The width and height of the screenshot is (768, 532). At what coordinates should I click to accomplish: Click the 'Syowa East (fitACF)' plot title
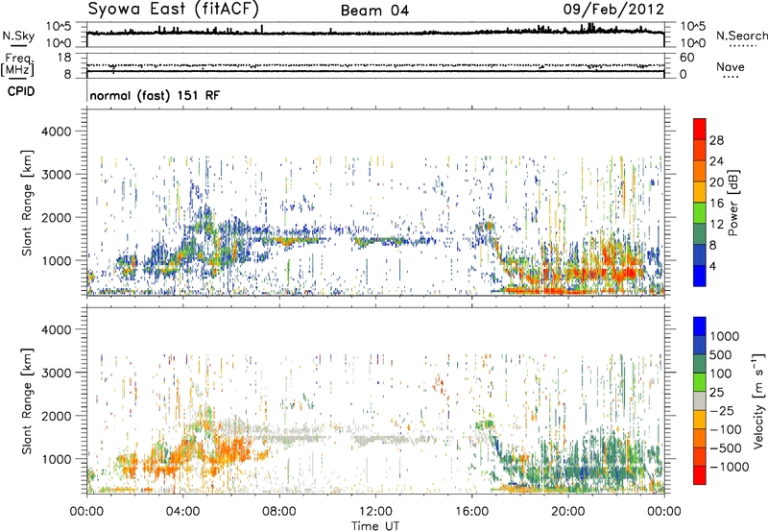173,10
